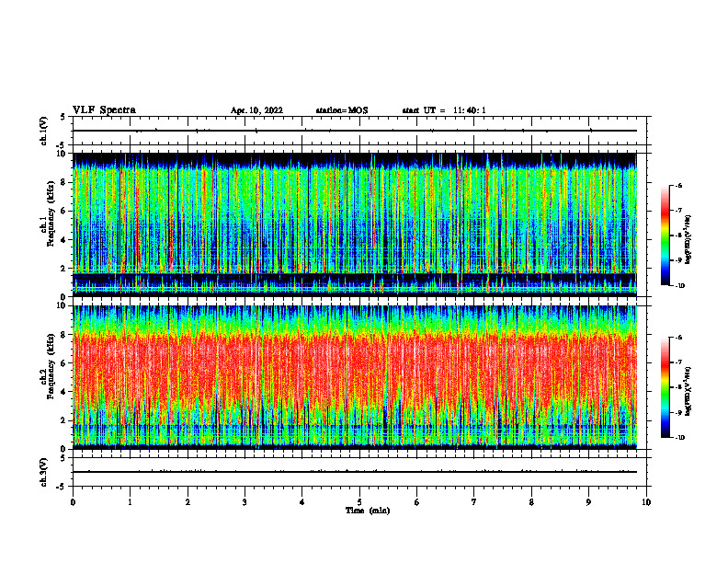Select the date text 'Apr. 10, 2022'
728x563 pixels.
pos(256,110)
